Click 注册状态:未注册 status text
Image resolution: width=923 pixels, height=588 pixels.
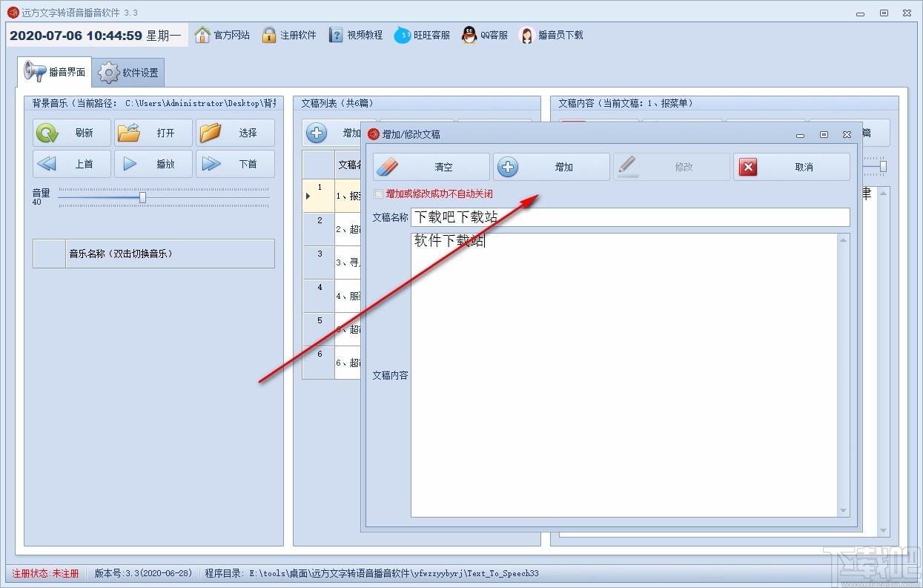[x=45, y=573]
